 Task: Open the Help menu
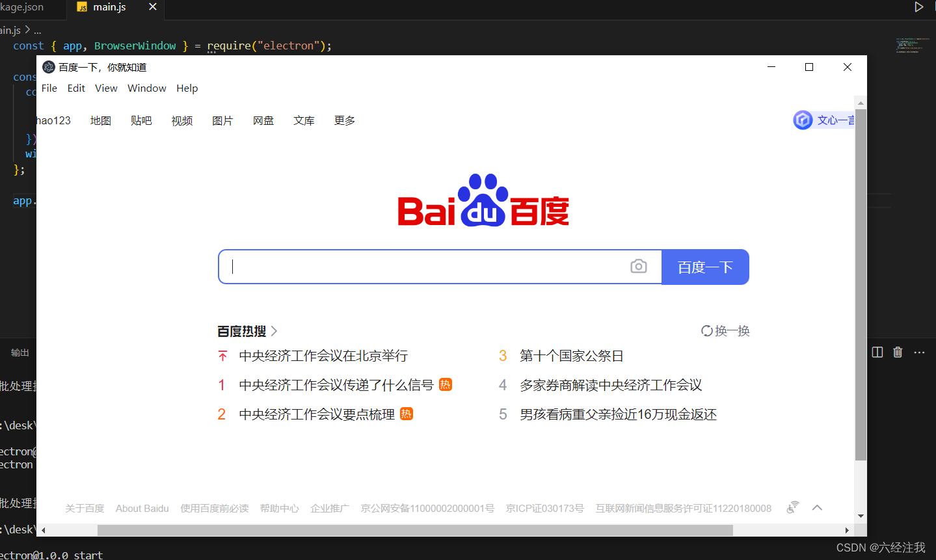[187, 88]
